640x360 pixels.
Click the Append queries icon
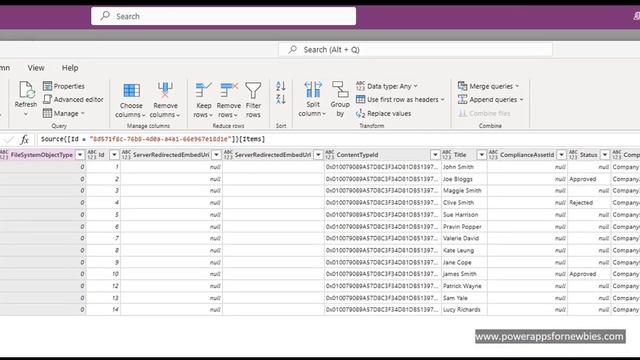tap(462, 99)
